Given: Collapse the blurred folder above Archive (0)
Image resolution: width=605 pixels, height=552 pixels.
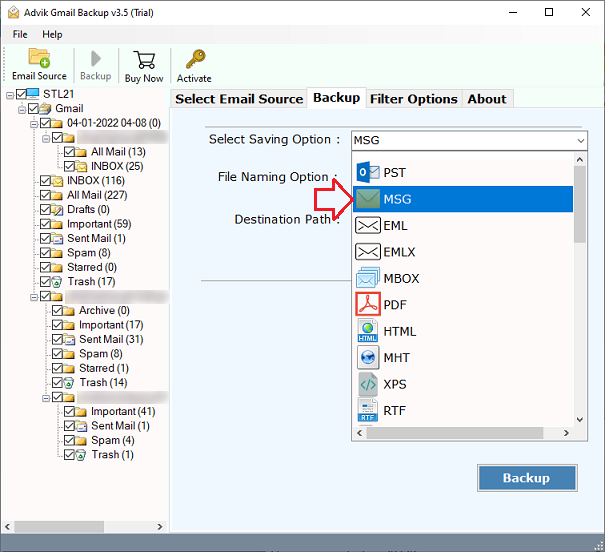Looking at the screenshot, I should click(34, 297).
